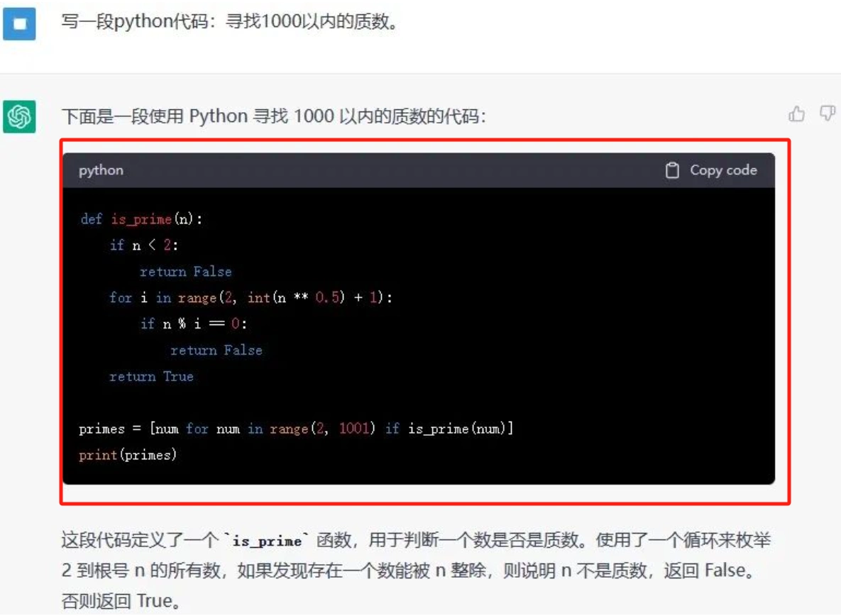
Task: Click the first 'return False' code line
Action: [185, 271]
